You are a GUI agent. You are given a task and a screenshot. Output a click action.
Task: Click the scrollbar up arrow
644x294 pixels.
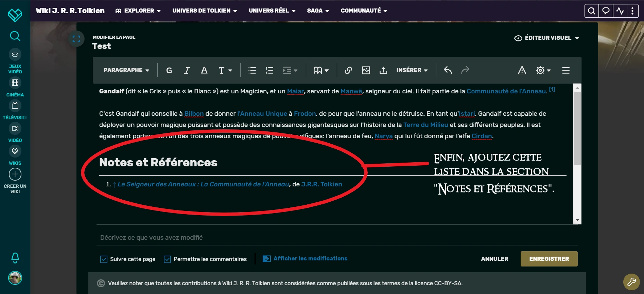[577, 88]
